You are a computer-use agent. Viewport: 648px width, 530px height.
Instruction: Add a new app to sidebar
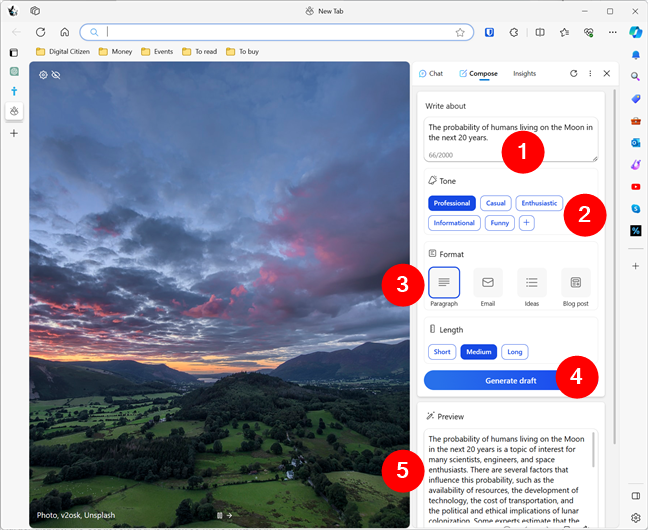click(x=636, y=266)
